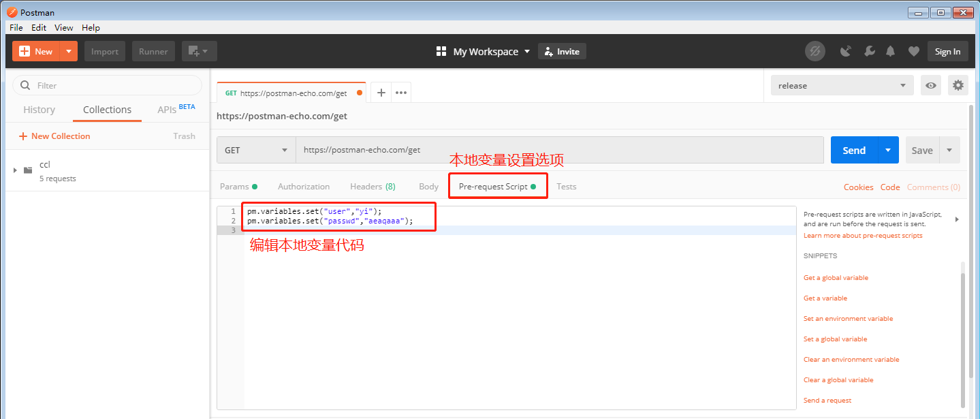Switch to the Body tab

point(428,186)
